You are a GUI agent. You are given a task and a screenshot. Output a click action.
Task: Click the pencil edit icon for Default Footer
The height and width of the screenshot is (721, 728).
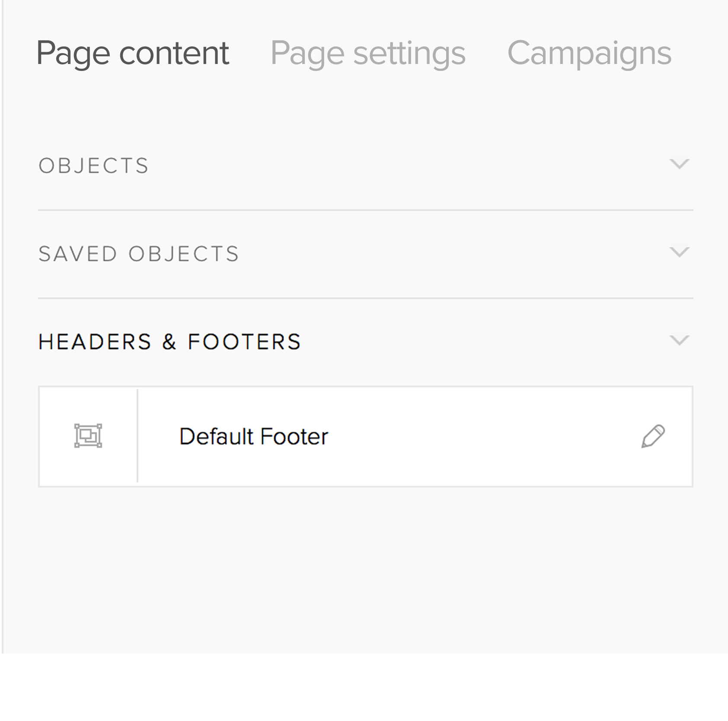point(653,436)
